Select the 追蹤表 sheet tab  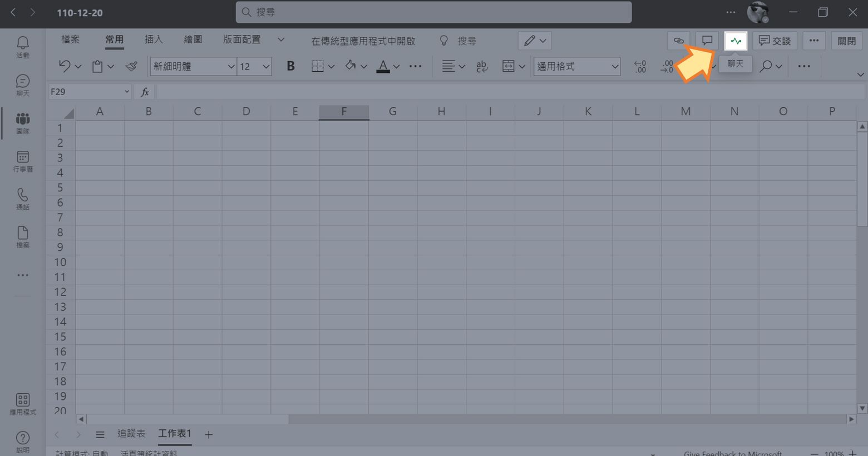131,433
